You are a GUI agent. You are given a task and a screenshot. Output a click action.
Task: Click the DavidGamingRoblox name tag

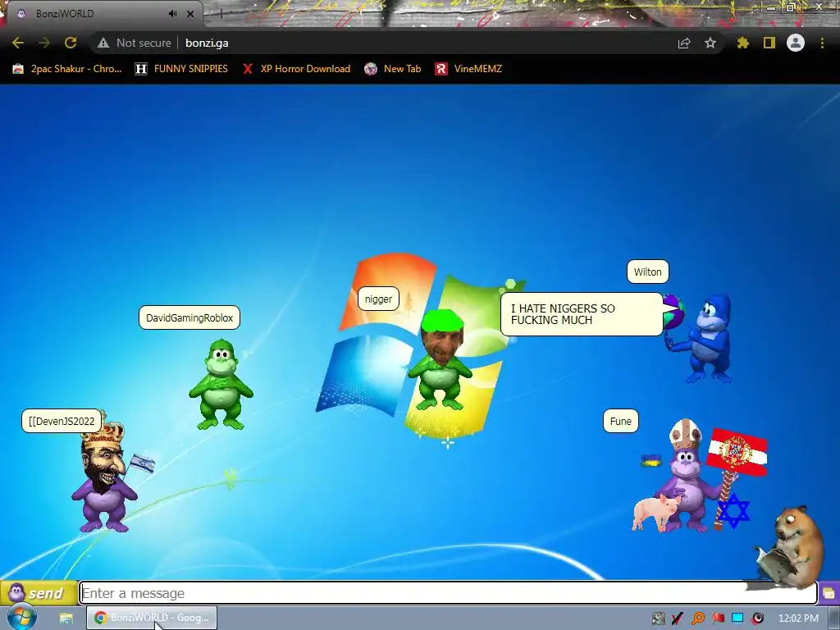click(189, 317)
